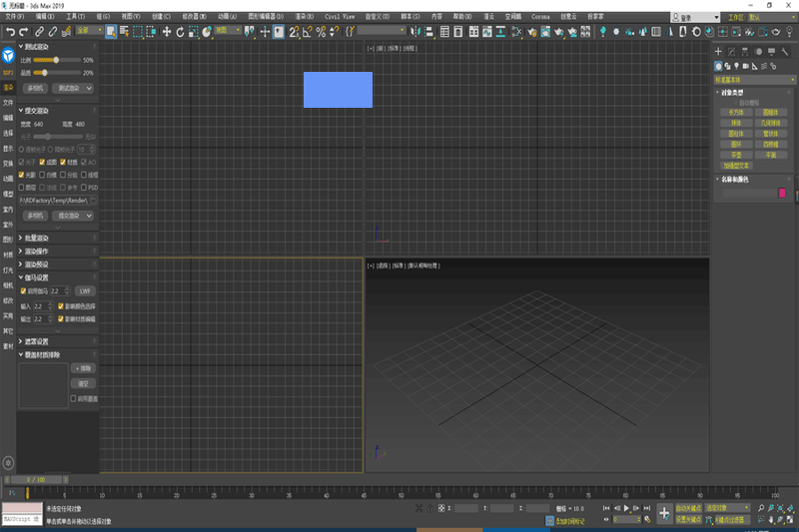Click the LWF button in gamma settings
This screenshot has width=799, height=532.
point(84,290)
